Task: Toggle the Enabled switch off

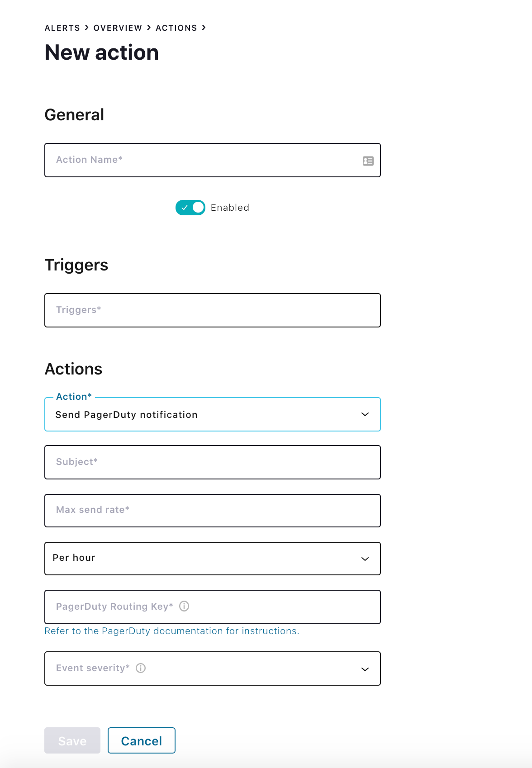Action: (x=190, y=208)
